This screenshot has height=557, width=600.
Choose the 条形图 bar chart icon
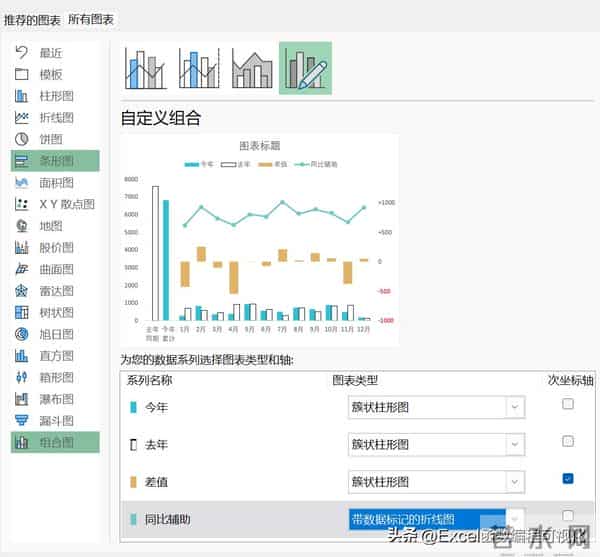21,161
